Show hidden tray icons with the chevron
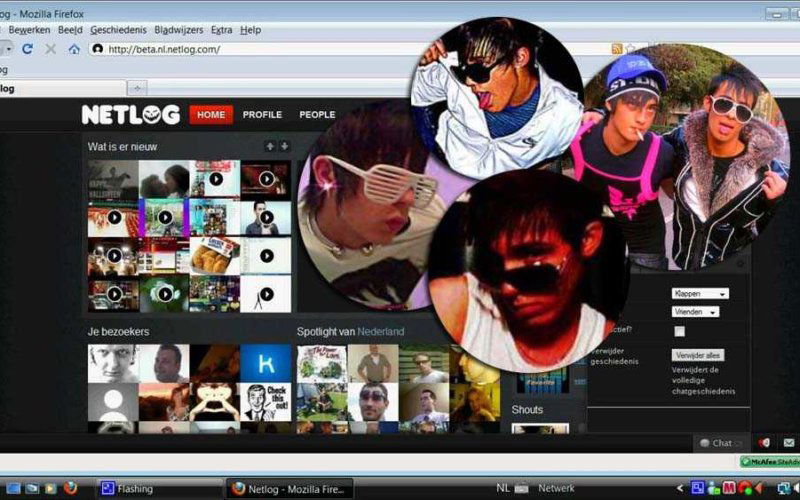This screenshot has width=800, height=500. coord(680,488)
